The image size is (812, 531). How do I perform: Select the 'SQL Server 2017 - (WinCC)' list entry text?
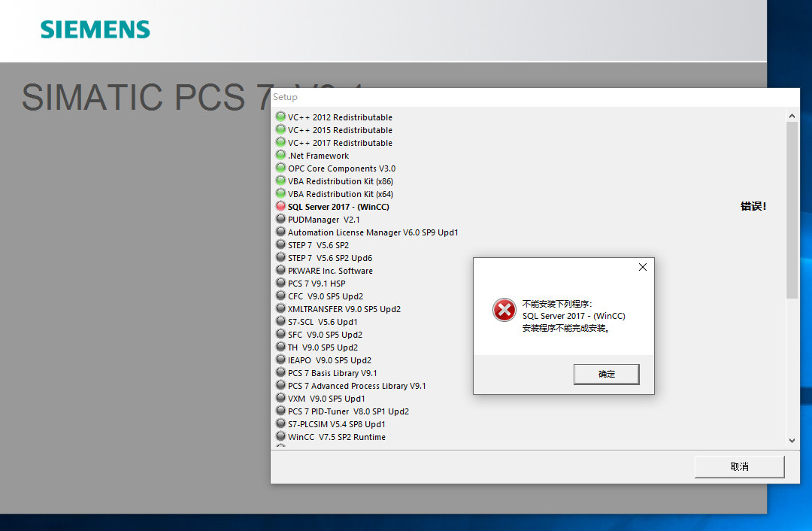[338, 207]
